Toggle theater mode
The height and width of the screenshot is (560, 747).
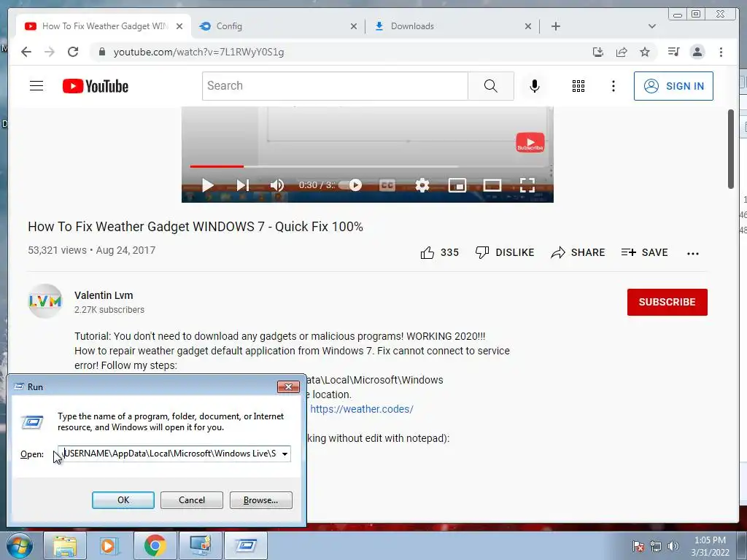coord(492,185)
